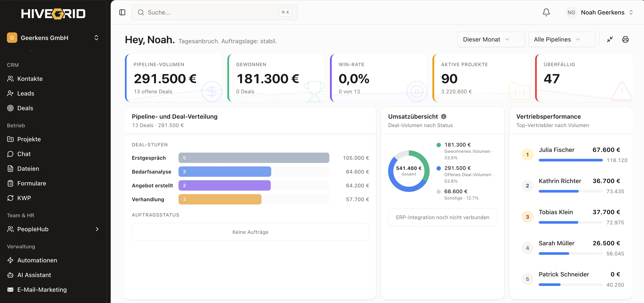Click the ⌘ K shortcut badge

click(x=285, y=12)
